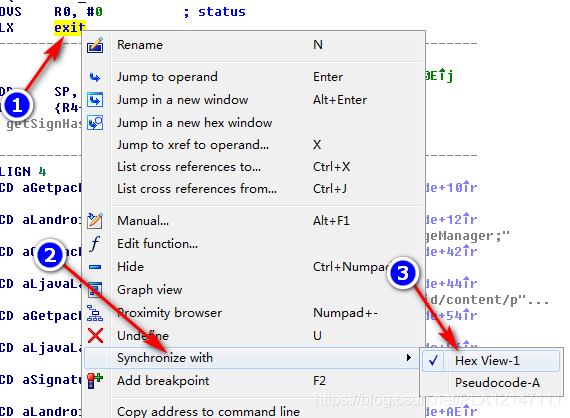Click the ALIGN 4 directive line
Screen dimensions: 570x418
coord(23,172)
